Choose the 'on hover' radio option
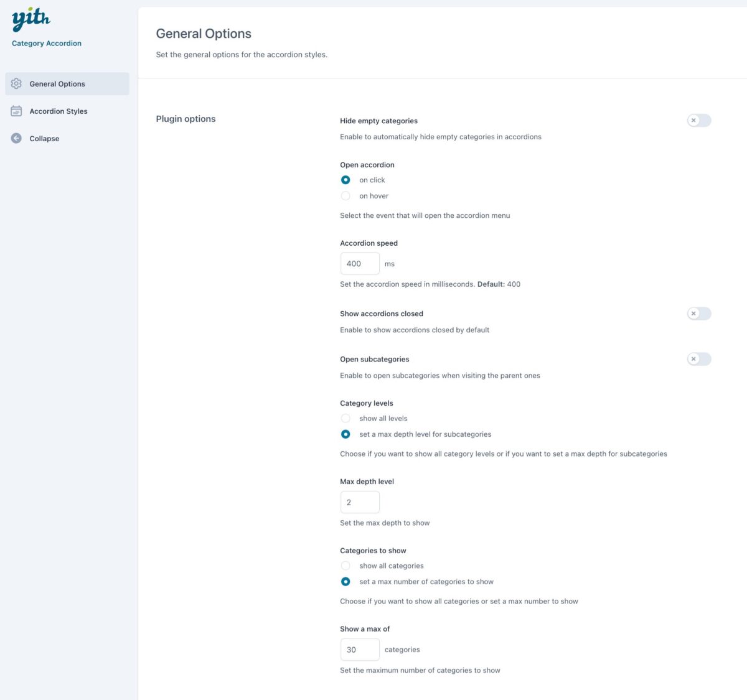Screen dimensions: 747x700 (345, 196)
